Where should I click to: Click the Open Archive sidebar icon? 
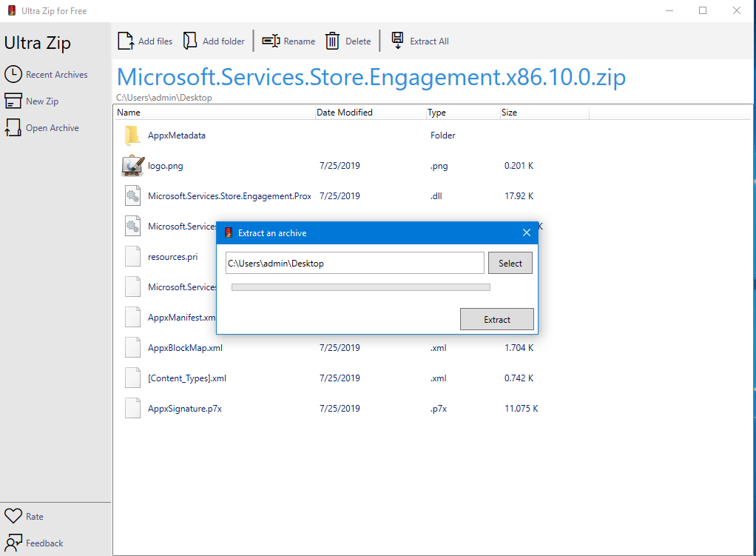(x=13, y=127)
